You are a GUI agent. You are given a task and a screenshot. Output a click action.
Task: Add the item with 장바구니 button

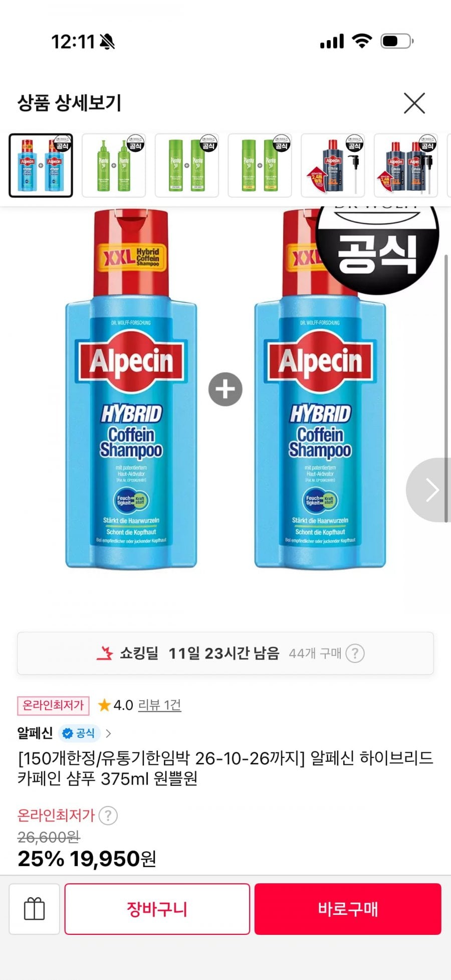pos(157,909)
